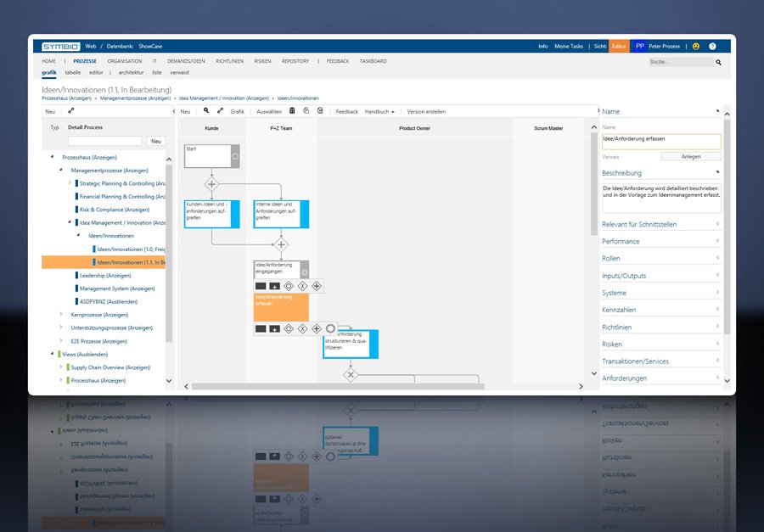Open Idea Management / Innovation breadcrumb link
The image size is (764, 532).
(x=224, y=98)
